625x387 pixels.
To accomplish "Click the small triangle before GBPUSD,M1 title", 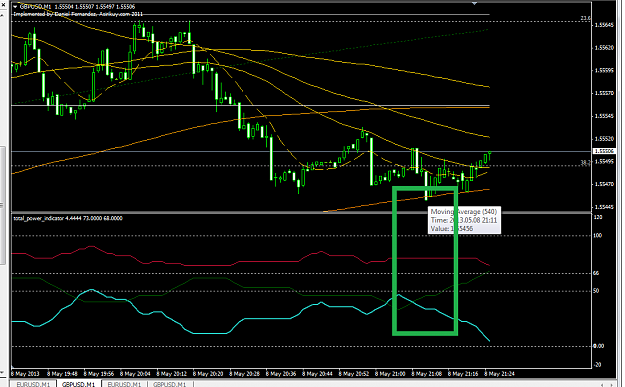I will pyautogui.click(x=15, y=7).
